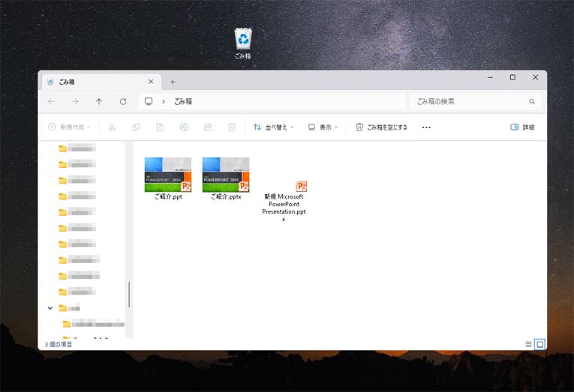Open the 新規作成 dropdown menu
Screen dimensions: 574x392
tap(69, 127)
